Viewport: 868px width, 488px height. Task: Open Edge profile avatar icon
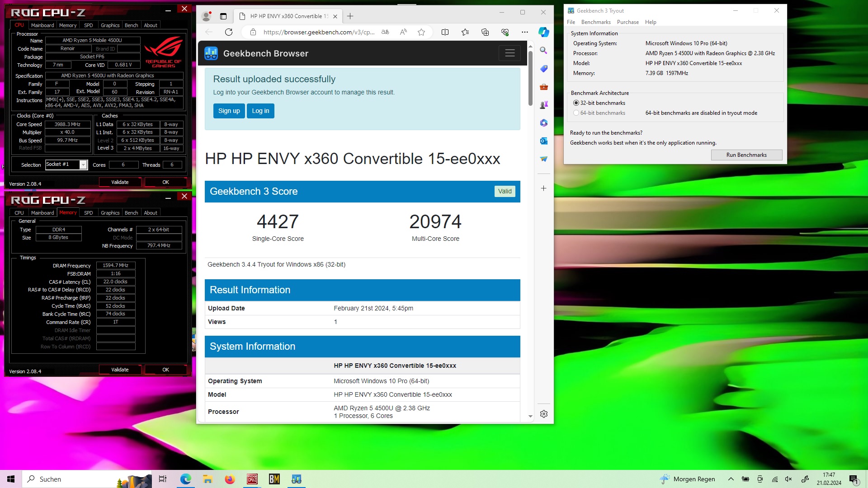[x=206, y=16]
